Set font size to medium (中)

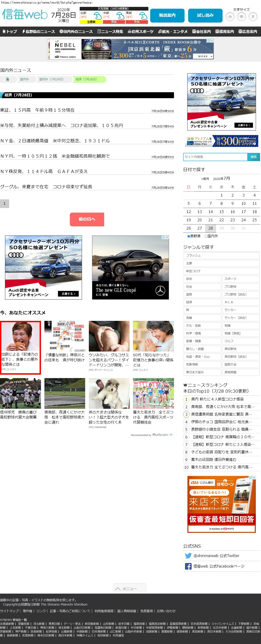coord(241,17)
